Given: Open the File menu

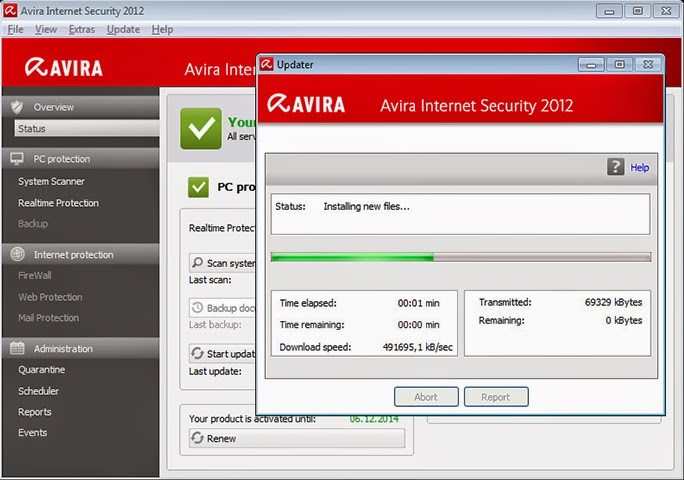Looking at the screenshot, I should click(x=15, y=29).
